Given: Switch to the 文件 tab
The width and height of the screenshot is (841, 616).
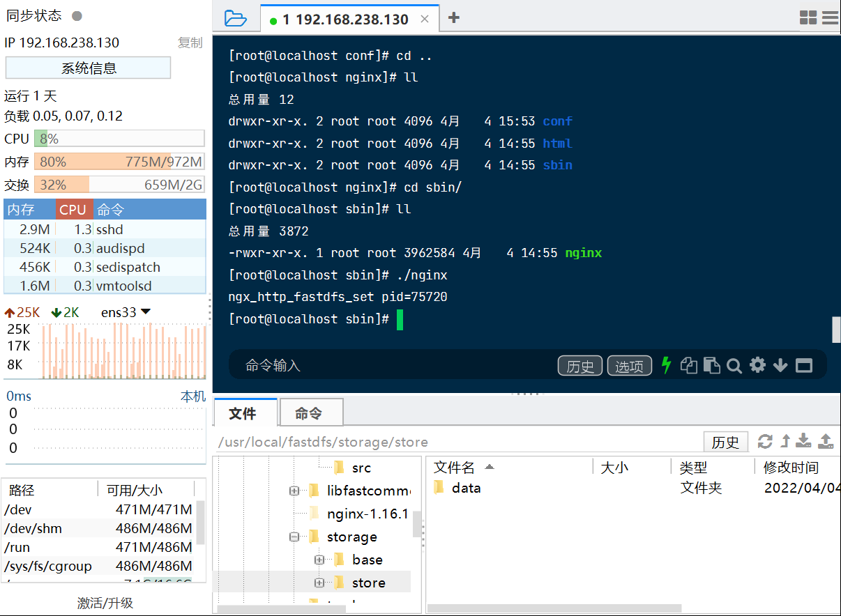Looking at the screenshot, I should point(245,413).
